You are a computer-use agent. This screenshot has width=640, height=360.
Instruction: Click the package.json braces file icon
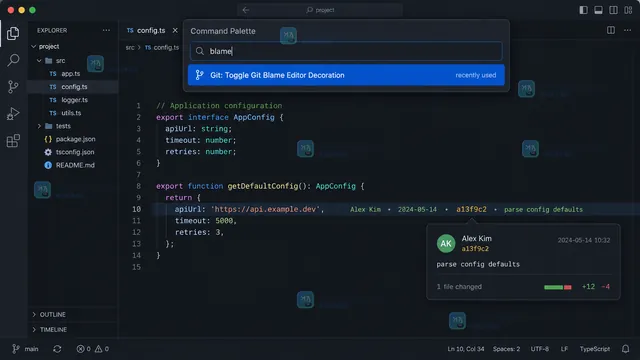click(48, 139)
